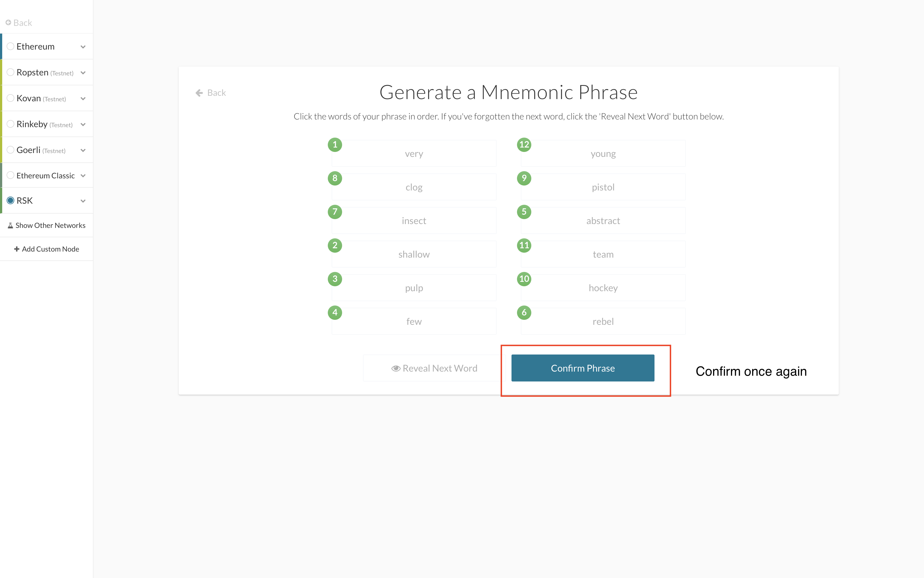The width and height of the screenshot is (924, 578).
Task: Click the sidebar Back link text
Action: 23,23
